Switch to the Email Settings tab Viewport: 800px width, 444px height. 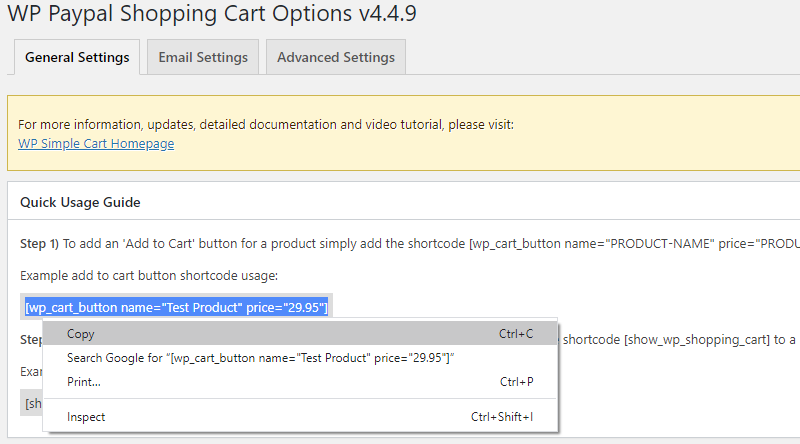203,57
